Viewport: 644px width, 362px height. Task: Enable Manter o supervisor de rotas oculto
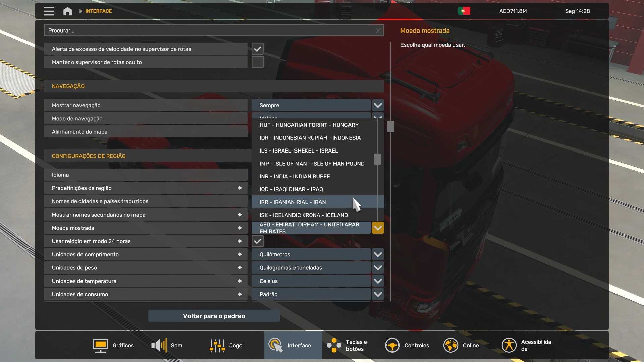click(x=257, y=62)
